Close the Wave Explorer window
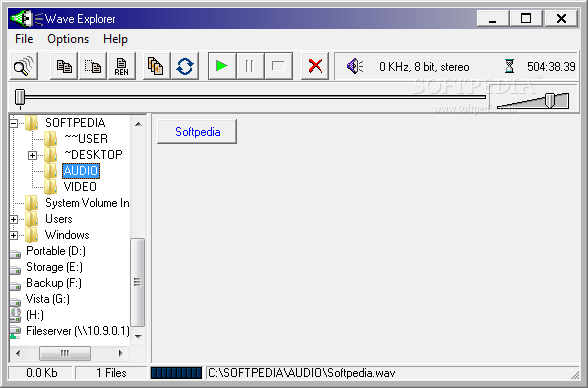Viewport: 588px width, 388px height. pyautogui.click(x=561, y=18)
